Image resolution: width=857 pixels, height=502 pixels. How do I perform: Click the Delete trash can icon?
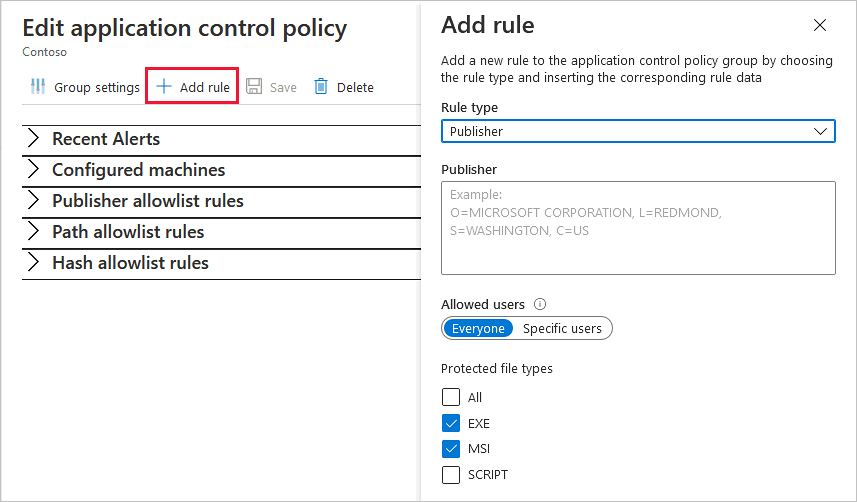pos(321,87)
